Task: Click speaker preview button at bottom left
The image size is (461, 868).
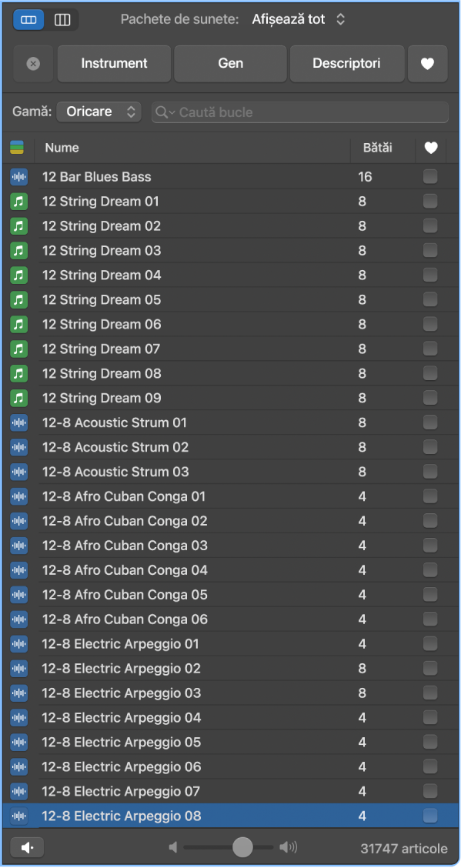Action: click(x=27, y=847)
